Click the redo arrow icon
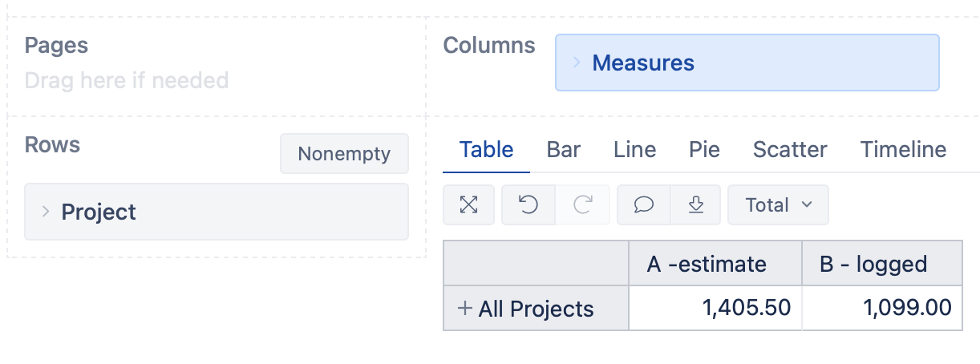Image resolution: width=980 pixels, height=364 pixels. click(x=582, y=205)
